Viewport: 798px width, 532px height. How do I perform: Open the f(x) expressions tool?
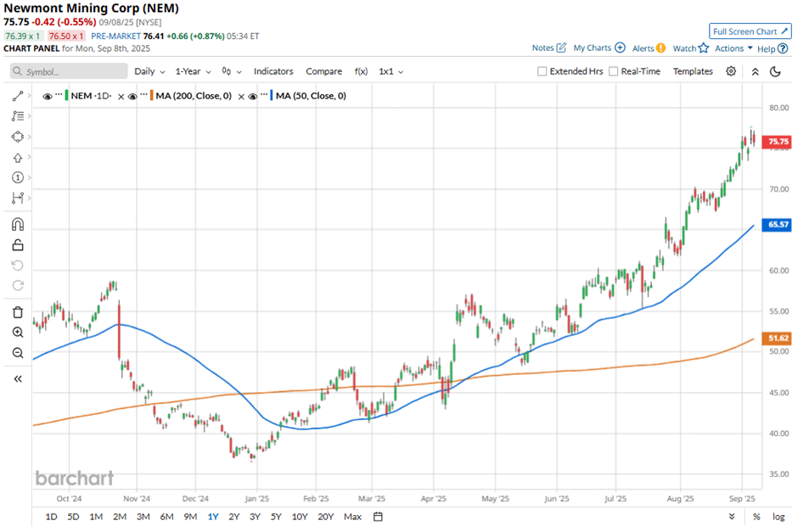coord(361,71)
